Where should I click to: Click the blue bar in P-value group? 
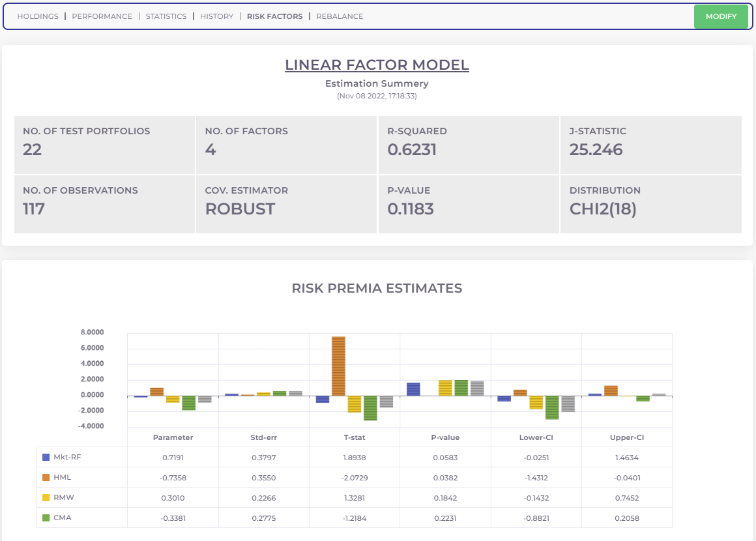point(413,389)
